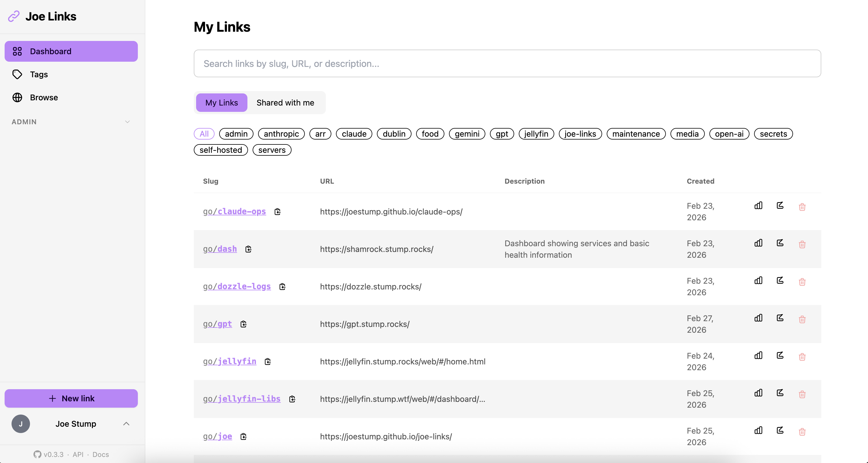Enable the gemini tag filter
The width and height of the screenshot is (868, 463).
pos(467,134)
